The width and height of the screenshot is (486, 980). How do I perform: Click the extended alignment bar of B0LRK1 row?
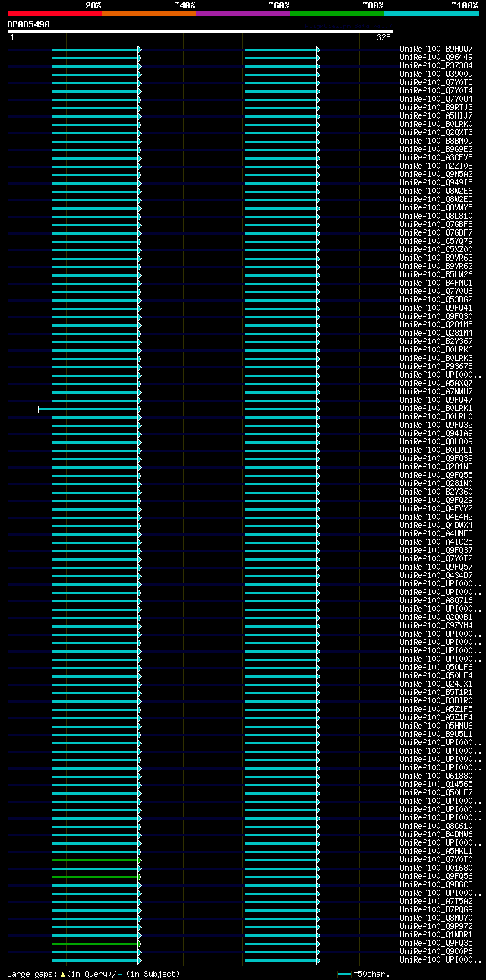pyautogui.click(x=90, y=409)
